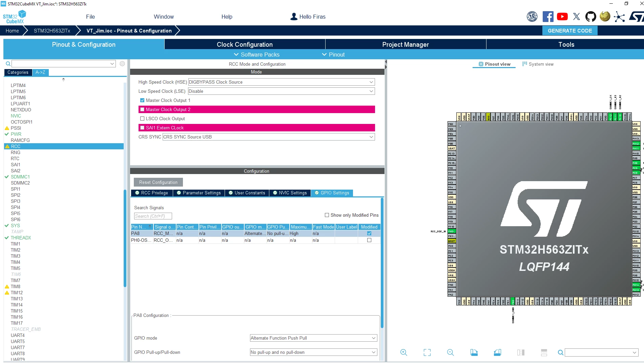The width and height of the screenshot is (644, 364).
Task: Click the zoom out magnifier icon
Action: point(450,352)
